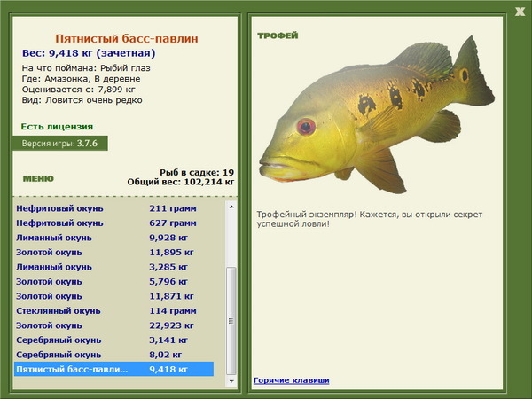Select Нефритовый окунь 627 грамм row
Viewport: 532px width, 399px height.
click(x=114, y=223)
